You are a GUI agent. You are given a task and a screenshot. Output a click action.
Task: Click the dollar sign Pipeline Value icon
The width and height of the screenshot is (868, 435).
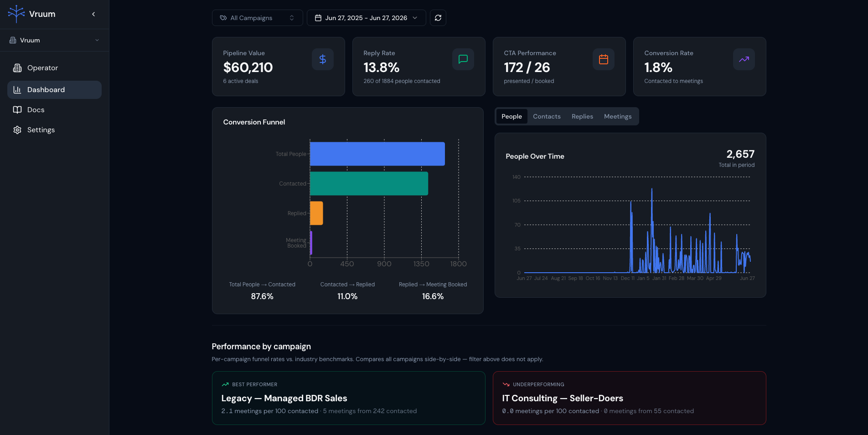point(323,59)
